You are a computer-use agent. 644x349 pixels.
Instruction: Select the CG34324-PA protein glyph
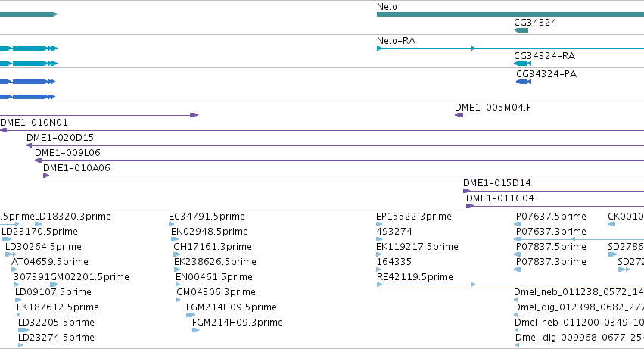pos(524,82)
